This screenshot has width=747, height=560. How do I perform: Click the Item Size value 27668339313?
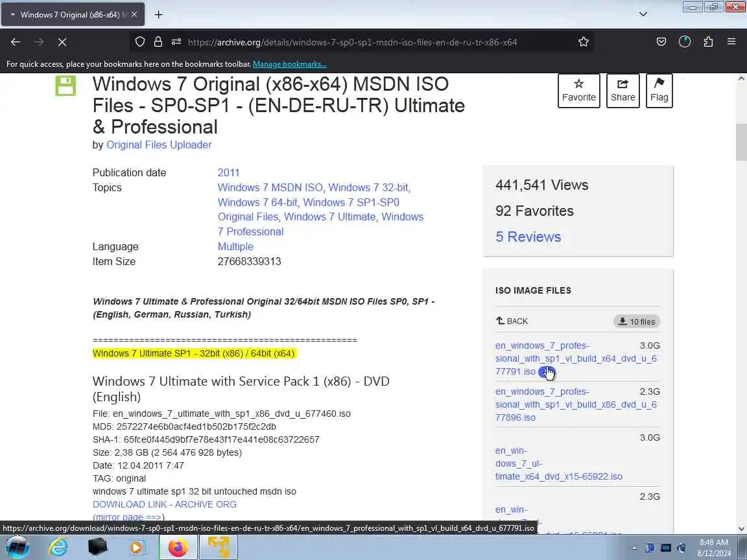[x=249, y=261]
